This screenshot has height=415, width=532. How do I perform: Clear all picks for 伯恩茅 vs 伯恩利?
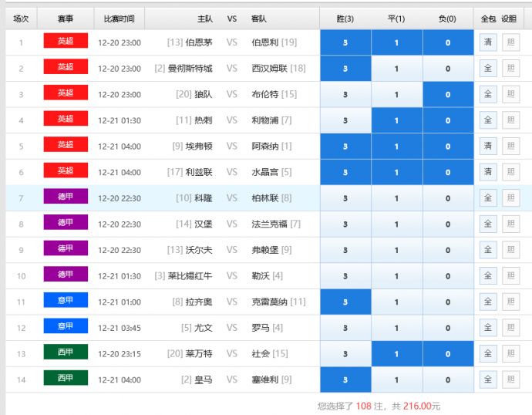(487, 42)
